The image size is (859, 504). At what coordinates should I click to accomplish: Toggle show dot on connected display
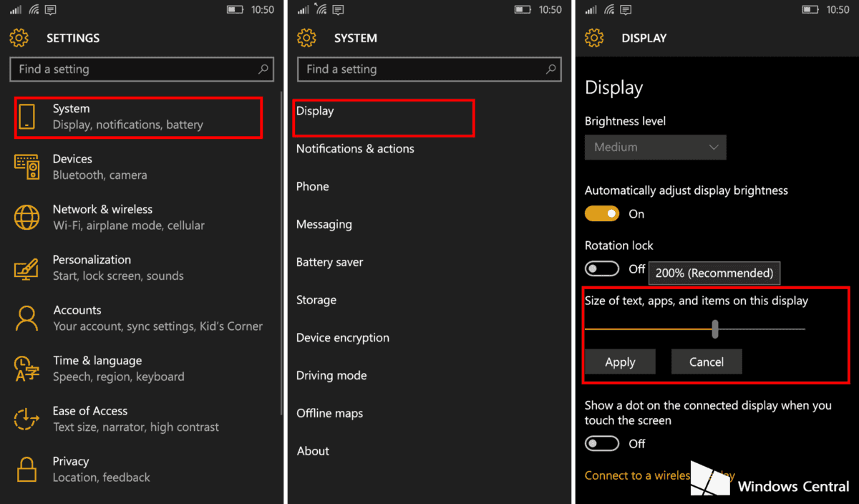(601, 444)
